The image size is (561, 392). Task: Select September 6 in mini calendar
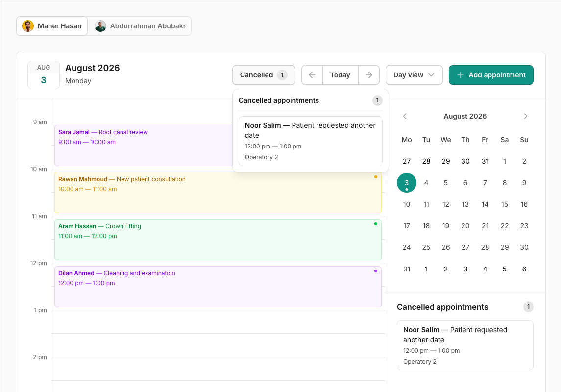point(524,269)
